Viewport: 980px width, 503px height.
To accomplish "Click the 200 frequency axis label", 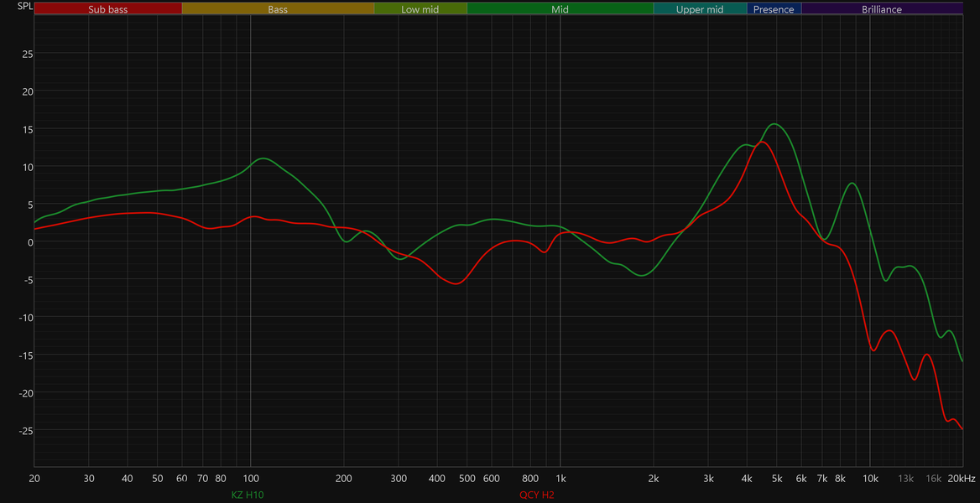I will click(x=344, y=479).
